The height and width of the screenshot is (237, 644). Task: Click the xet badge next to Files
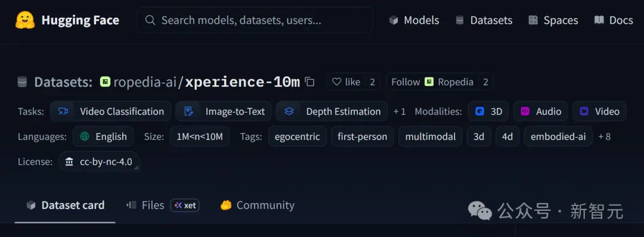coord(185,205)
